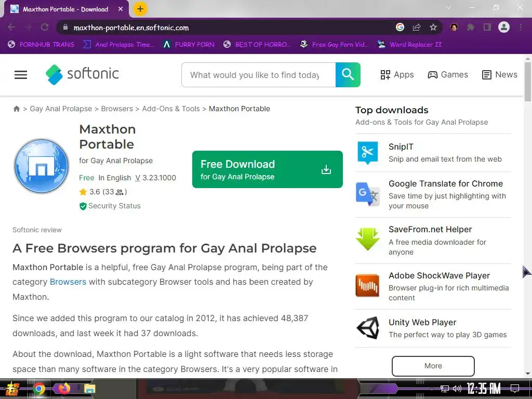Click the Maxthon Portable globe icon
This screenshot has width=532, height=399.
pyautogui.click(x=42, y=166)
